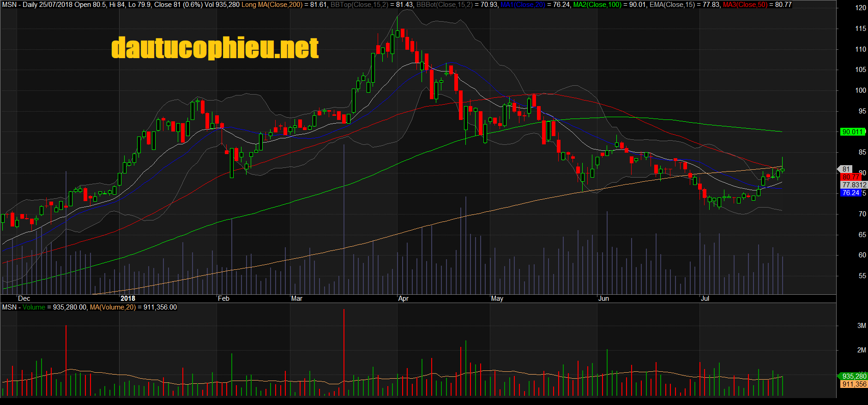This screenshot has height=405, width=868.
Task: Click the MSN - Volume = 935,280.00 label
Action: (44, 307)
